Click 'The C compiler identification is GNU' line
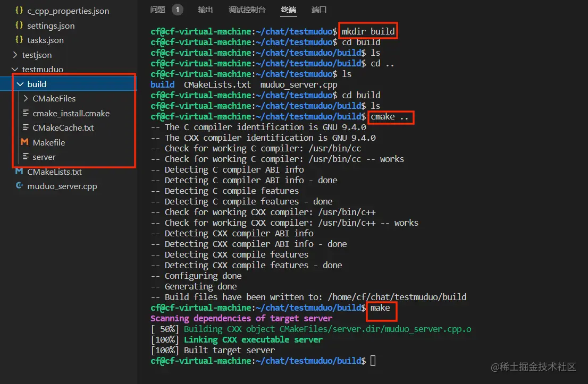This screenshot has width=588, height=384. (258, 127)
